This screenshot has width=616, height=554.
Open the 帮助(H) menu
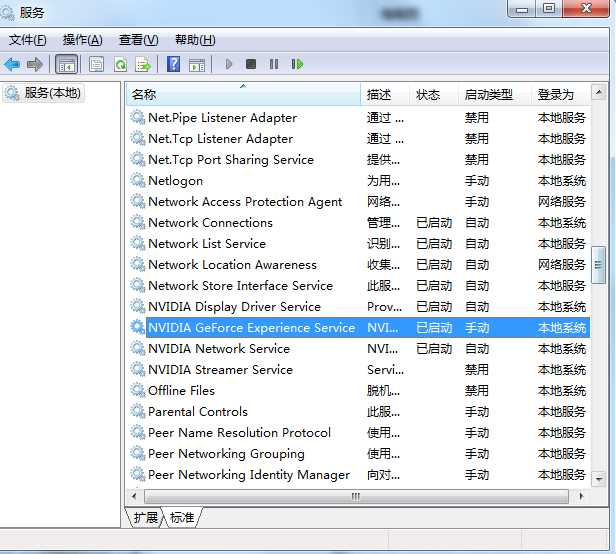click(195, 40)
